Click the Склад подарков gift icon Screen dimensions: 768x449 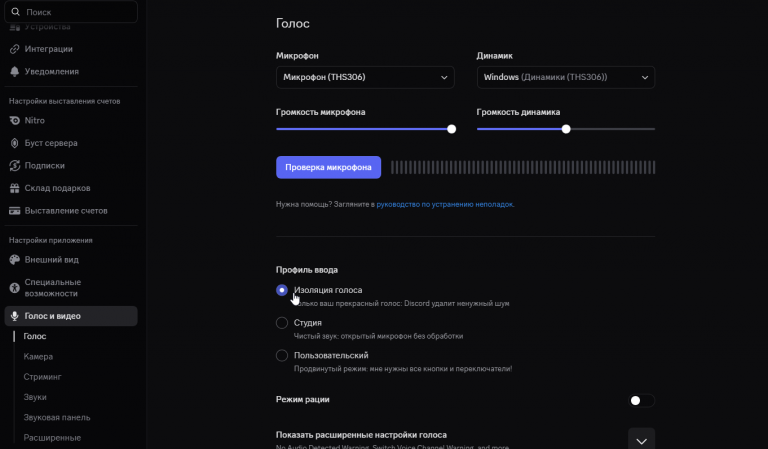click(15, 188)
